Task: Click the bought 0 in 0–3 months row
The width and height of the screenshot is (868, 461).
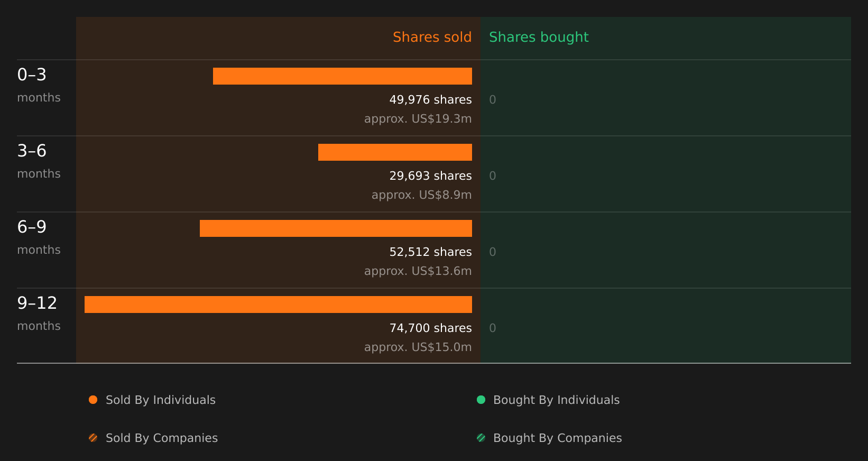Action: click(x=493, y=100)
